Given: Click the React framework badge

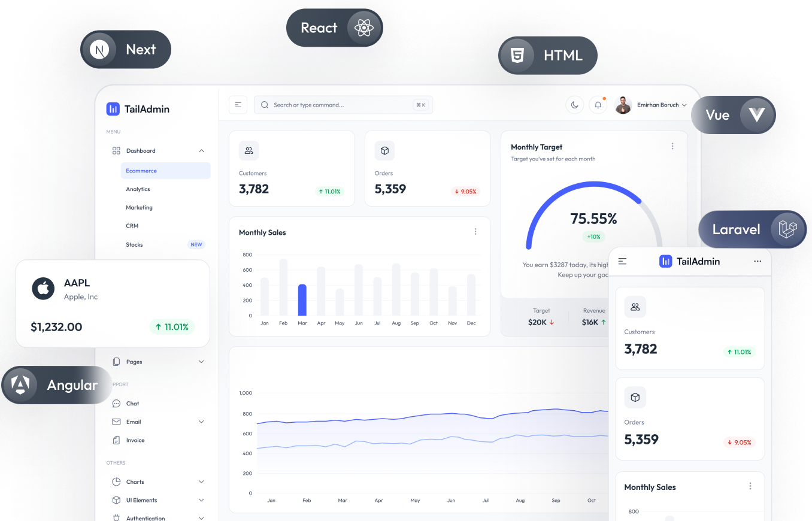Looking at the screenshot, I should pyautogui.click(x=334, y=28).
